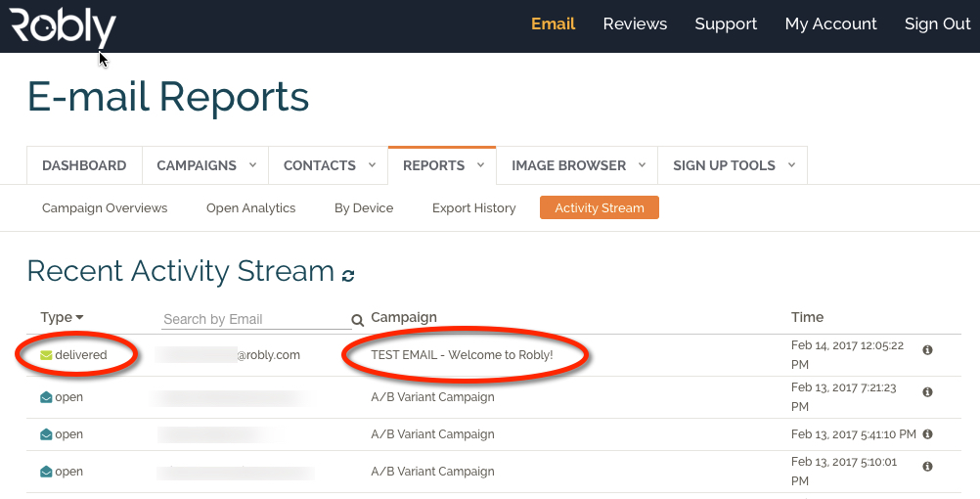
Task: Expand the Reports tab chevron
Action: pyautogui.click(x=480, y=165)
